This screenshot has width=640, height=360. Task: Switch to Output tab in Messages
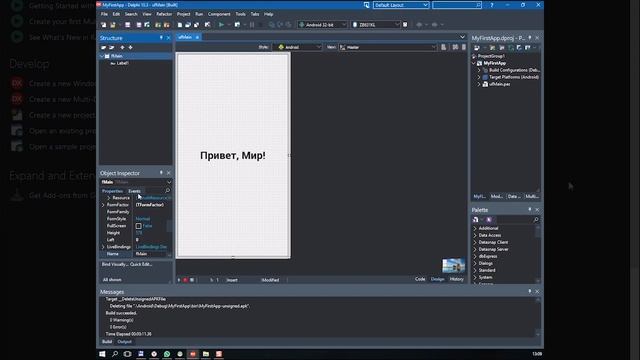pyautogui.click(x=124, y=342)
